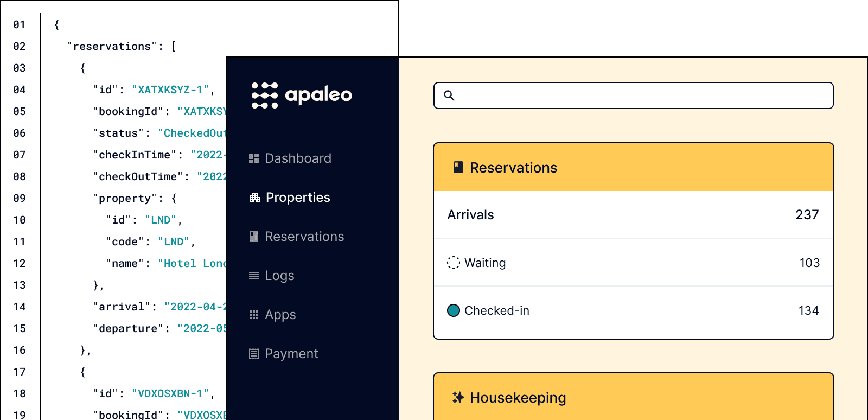Click the Properties building icon
The height and width of the screenshot is (420, 868).
pyautogui.click(x=254, y=198)
